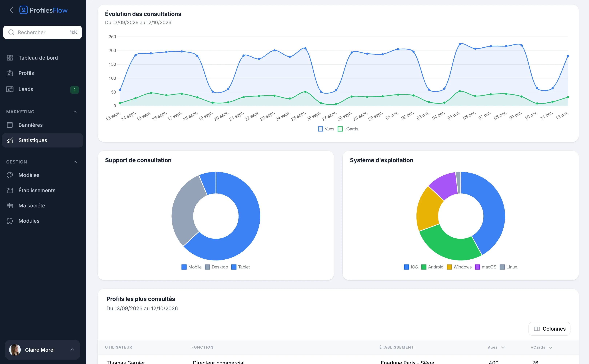
Task: Toggle the vCards series in the chart legend
Action: pos(348,129)
